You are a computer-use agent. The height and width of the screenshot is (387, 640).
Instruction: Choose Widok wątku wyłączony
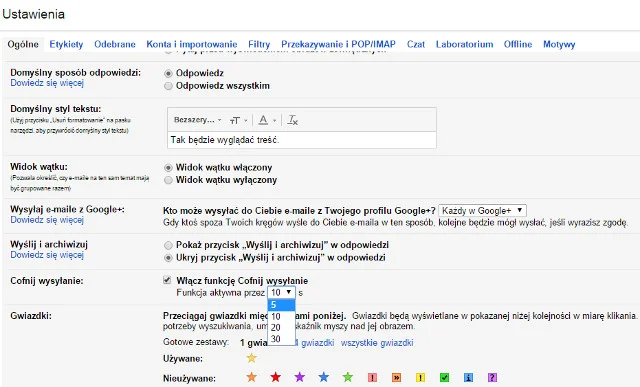[168, 180]
